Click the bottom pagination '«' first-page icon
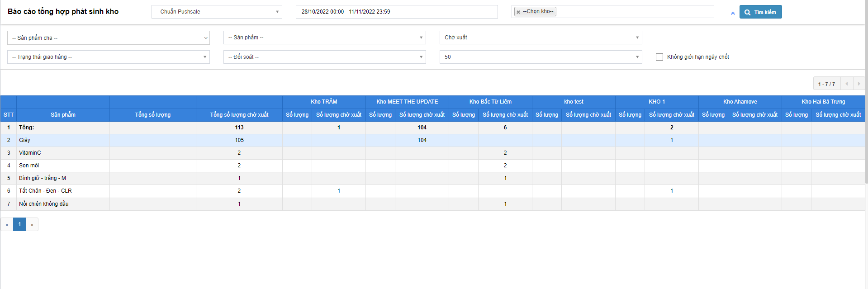Viewport: 868px width, 289px height. coord(7,224)
